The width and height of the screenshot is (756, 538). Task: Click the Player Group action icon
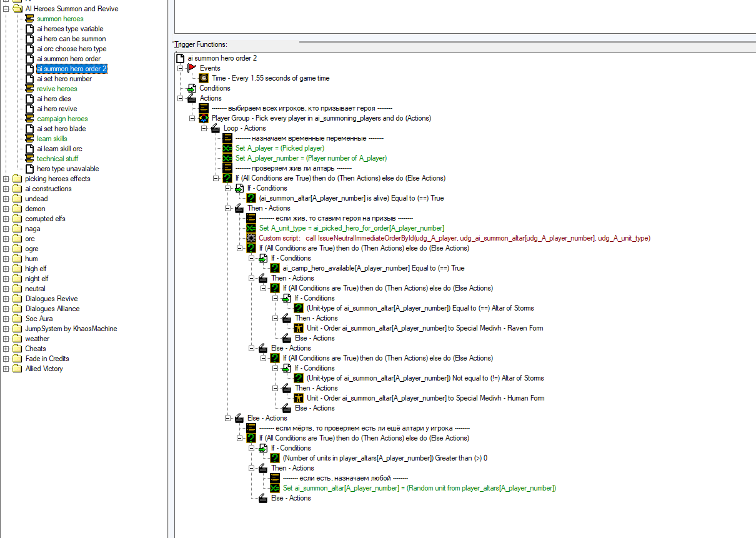[x=204, y=118]
